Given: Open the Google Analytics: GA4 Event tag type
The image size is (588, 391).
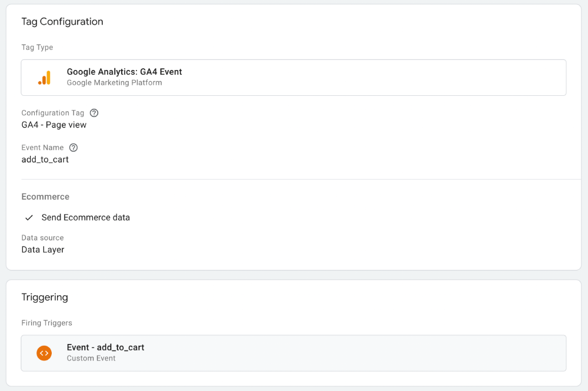Looking at the screenshot, I should [293, 78].
